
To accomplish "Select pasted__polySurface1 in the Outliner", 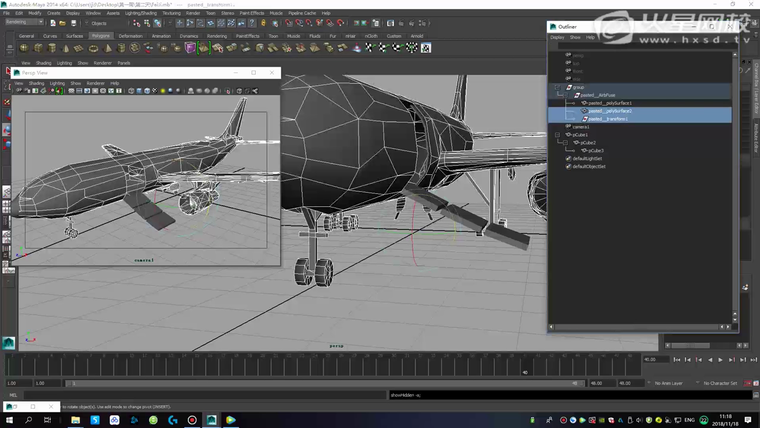I will [x=609, y=103].
